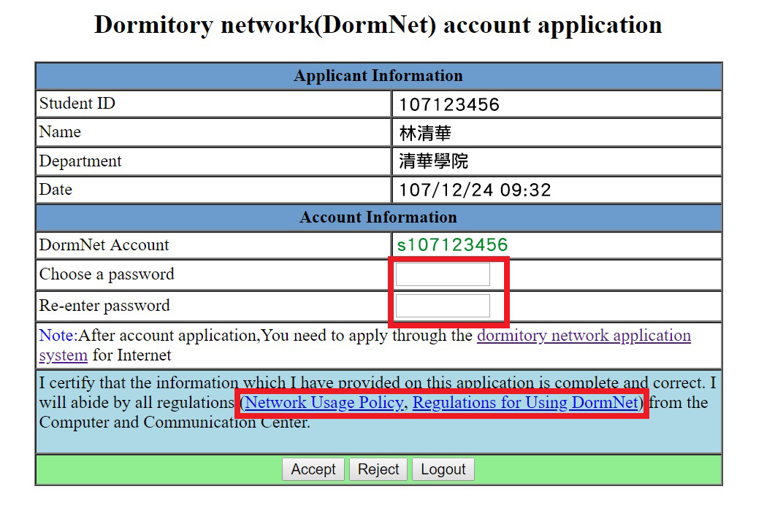This screenshot has height=532, width=783.
Task: Click the Account Information section header
Action: coord(378,217)
